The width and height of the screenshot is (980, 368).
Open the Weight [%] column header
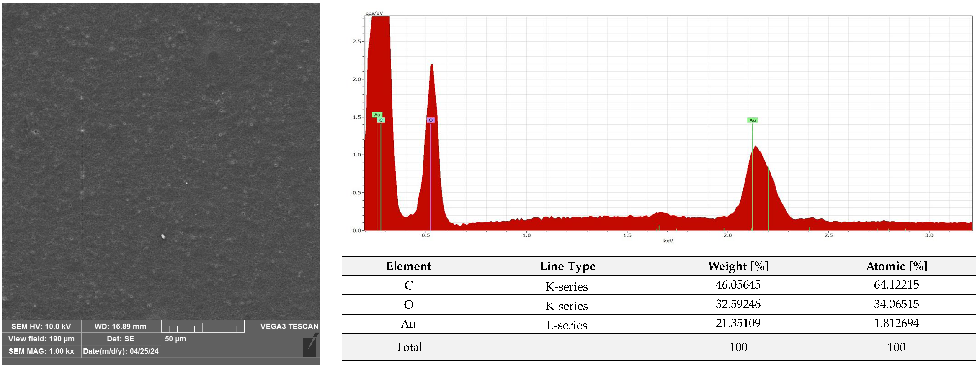pos(737,266)
